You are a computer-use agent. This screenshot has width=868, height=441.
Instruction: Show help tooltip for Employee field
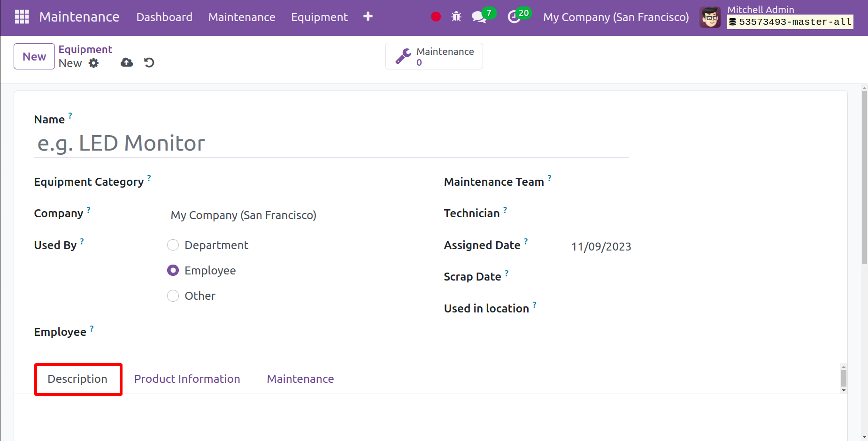click(92, 328)
